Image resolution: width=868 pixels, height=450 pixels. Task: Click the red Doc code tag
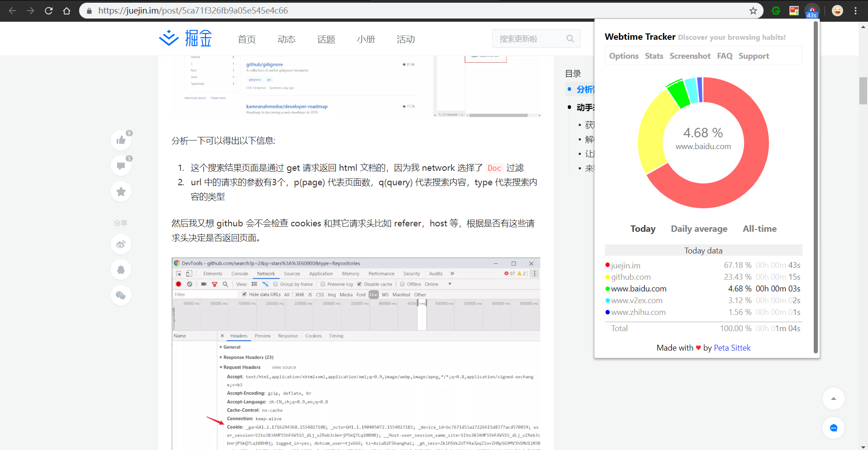tap(495, 168)
